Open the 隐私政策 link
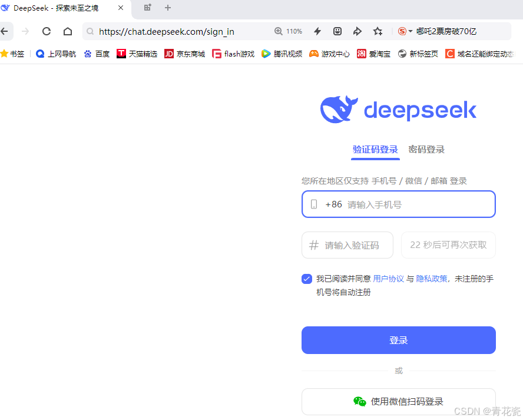The width and height of the screenshot is (523, 420). (431, 279)
